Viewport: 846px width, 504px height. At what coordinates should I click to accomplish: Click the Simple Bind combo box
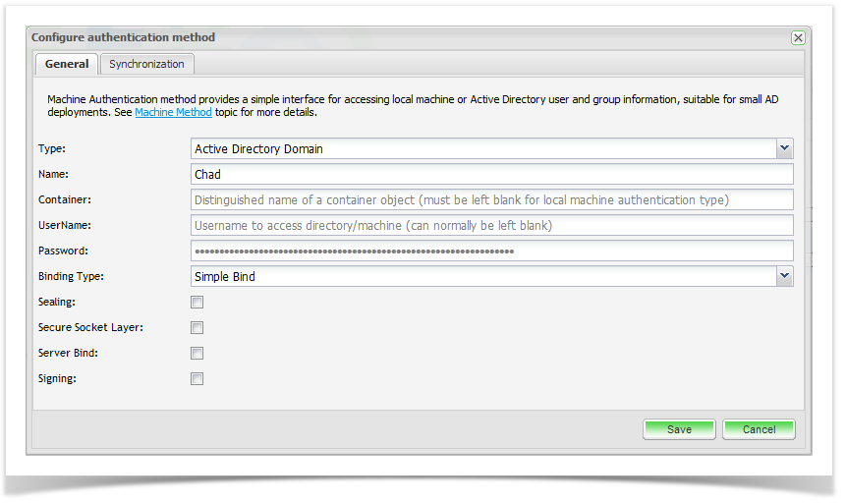[x=483, y=277]
